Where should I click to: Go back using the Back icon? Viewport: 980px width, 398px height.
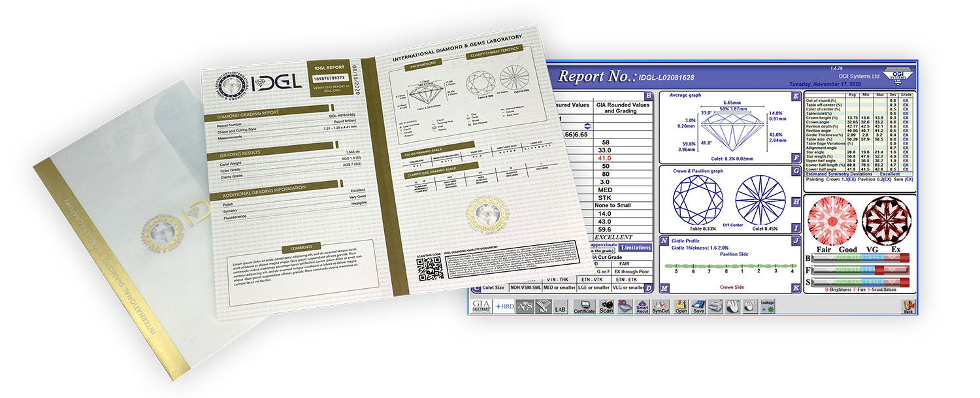click(x=907, y=307)
